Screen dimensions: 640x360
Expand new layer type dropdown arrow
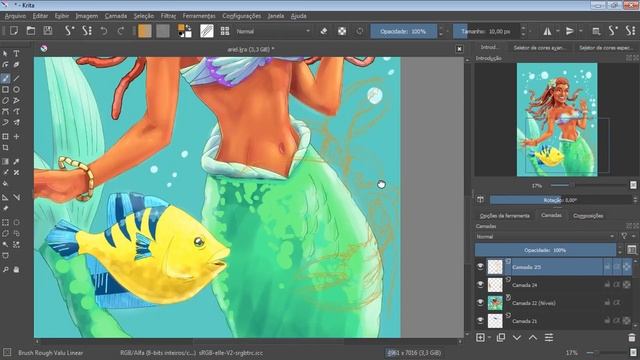pyautogui.click(x=489, y=338)
